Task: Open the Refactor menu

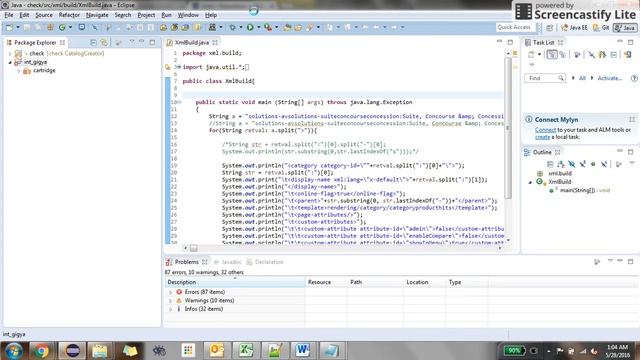Action: (x=69, y=15)
